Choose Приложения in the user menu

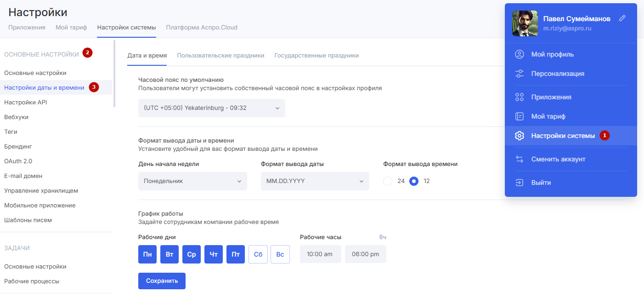[x=571, y=97]
